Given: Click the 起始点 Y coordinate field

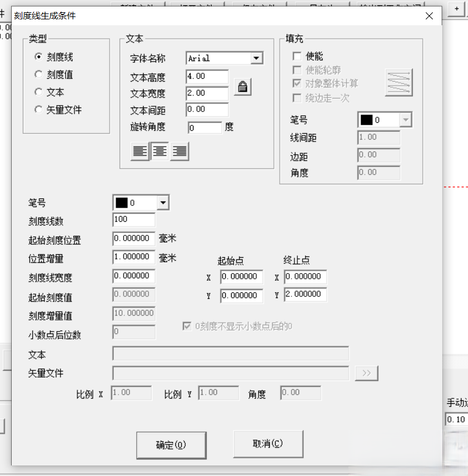Looking at the screenshot, I should [x=242, y=296].
